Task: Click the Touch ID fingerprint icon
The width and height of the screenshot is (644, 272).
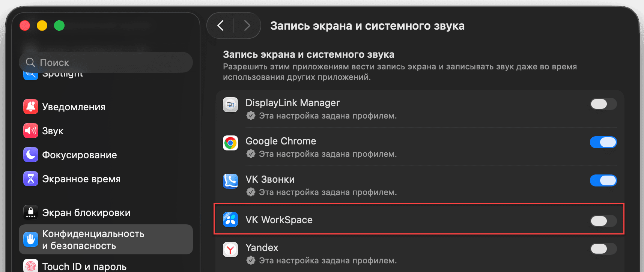Action: (31, 266)
